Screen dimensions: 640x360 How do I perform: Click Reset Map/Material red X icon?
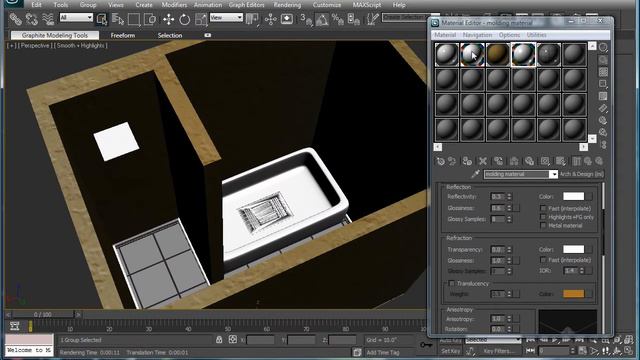coord(483,161)
